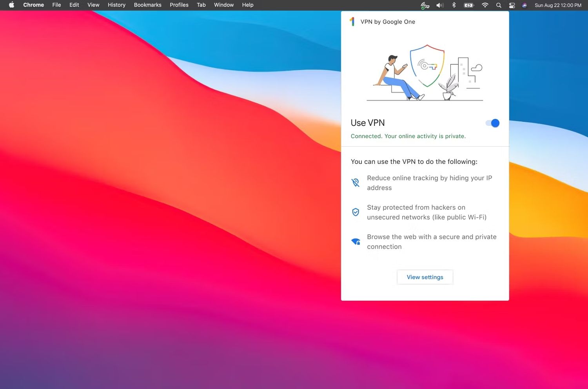Turn off the Use VPN toggle

tap(492, 123)
